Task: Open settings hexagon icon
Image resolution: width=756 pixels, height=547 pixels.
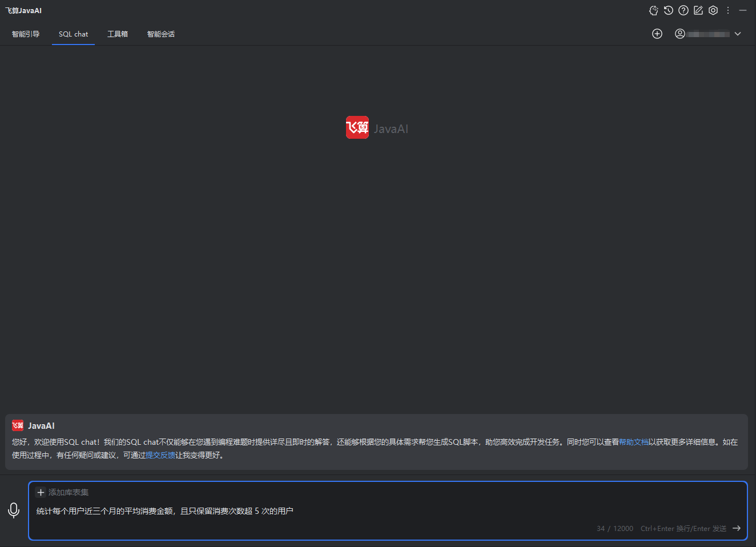Action: (713, 10)
